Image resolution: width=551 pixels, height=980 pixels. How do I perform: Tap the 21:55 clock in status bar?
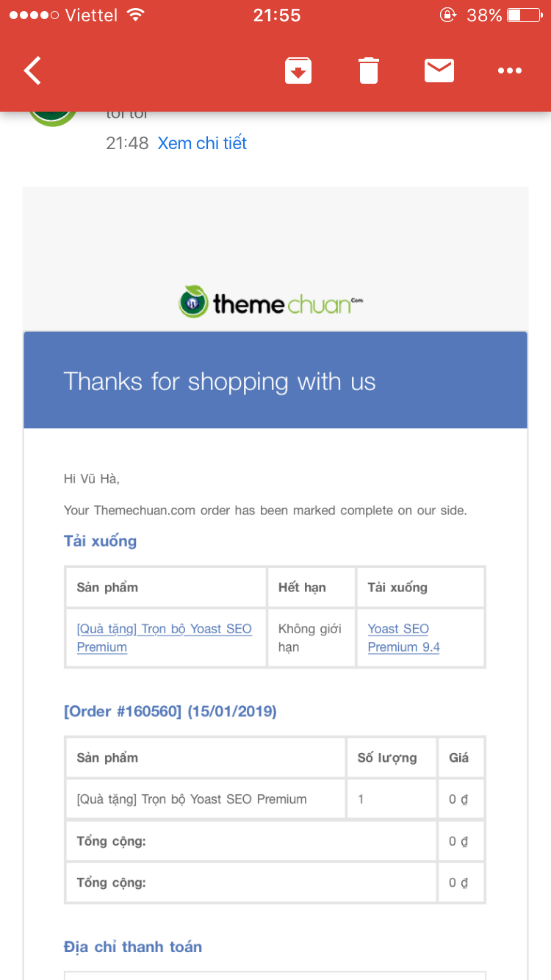point(277,15)
